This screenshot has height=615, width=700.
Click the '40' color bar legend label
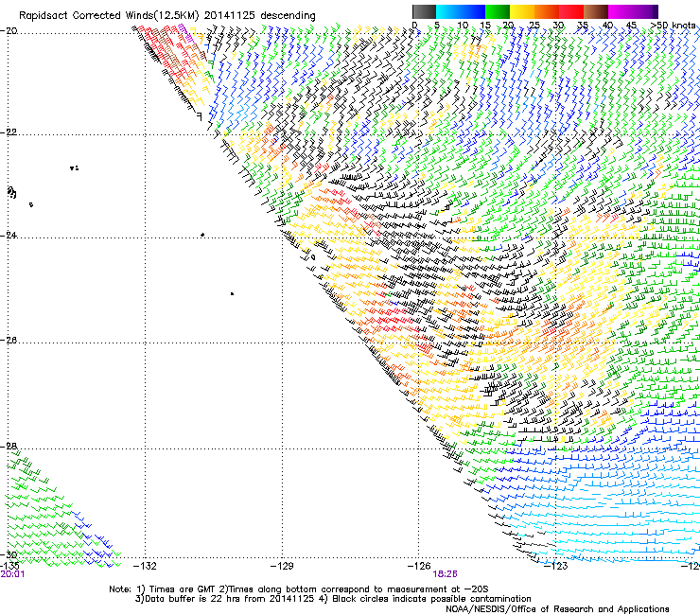[x=607, y=25]
